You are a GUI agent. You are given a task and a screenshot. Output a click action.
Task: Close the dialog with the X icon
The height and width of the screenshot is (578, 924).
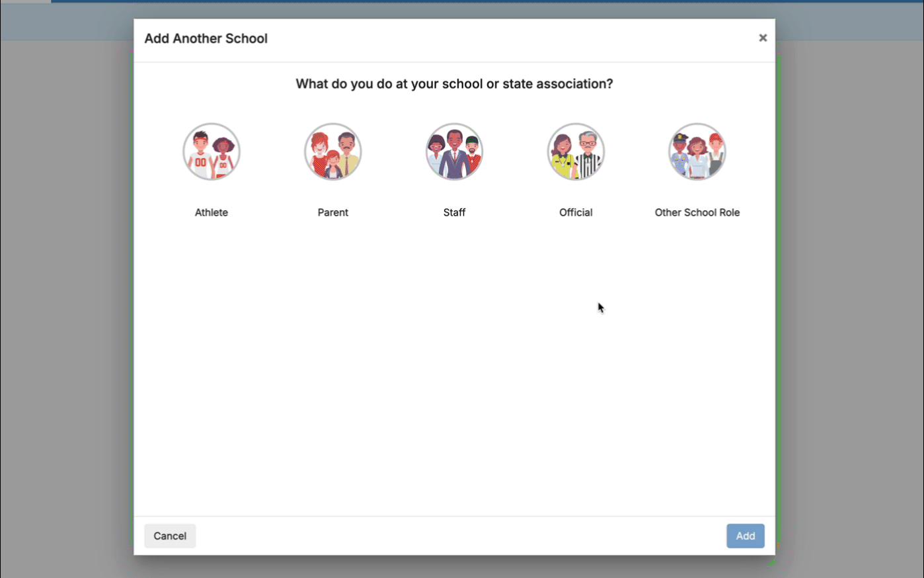pyautogui.click(x=763, y=38)
